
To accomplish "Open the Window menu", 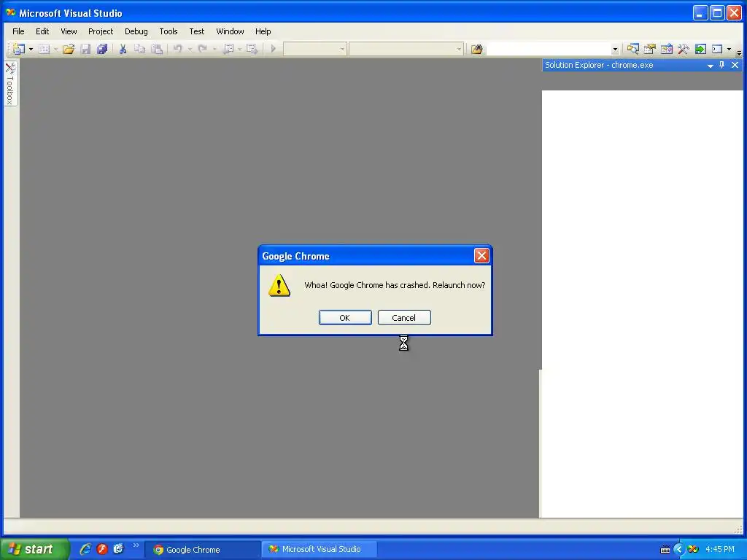I will tap(230, 31).
